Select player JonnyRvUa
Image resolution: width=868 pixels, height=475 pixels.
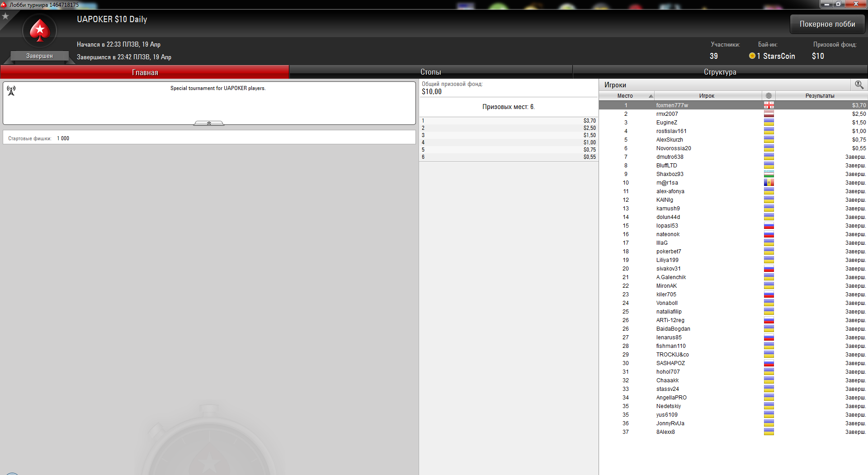click(x=733, y=423)
